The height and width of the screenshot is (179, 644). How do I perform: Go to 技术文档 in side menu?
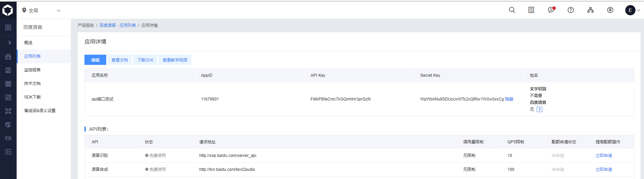(32, 84)
